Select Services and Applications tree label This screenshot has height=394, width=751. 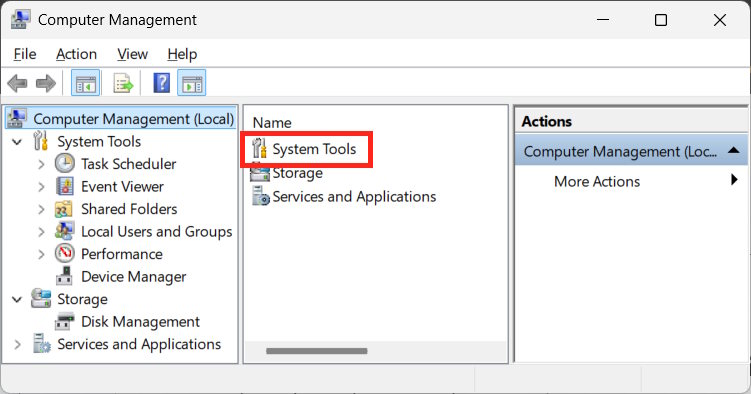(x=139, y=344)
